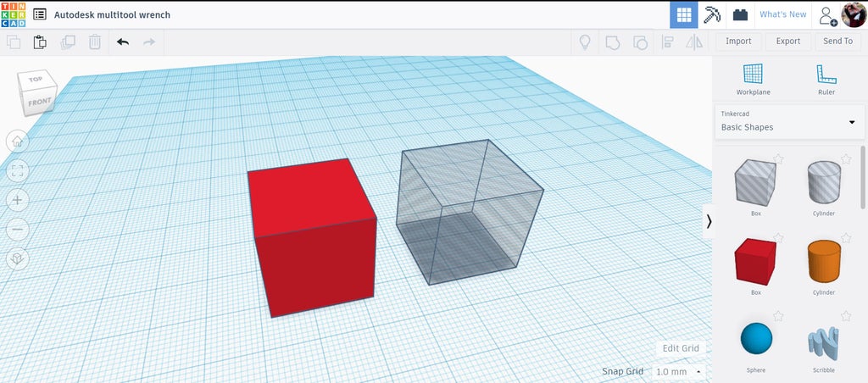Click the Align tool icon
The width and height of the screenshot is (868, 383).
pos(668,42)
